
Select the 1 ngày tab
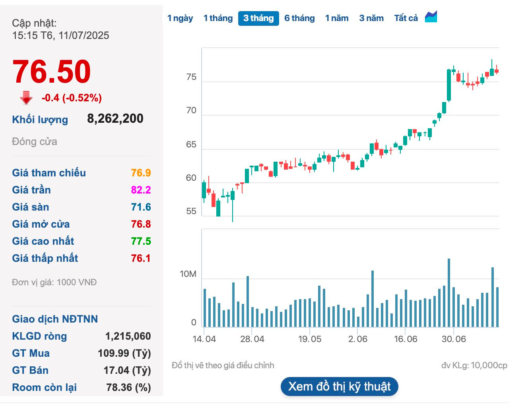tap(180, 18)
